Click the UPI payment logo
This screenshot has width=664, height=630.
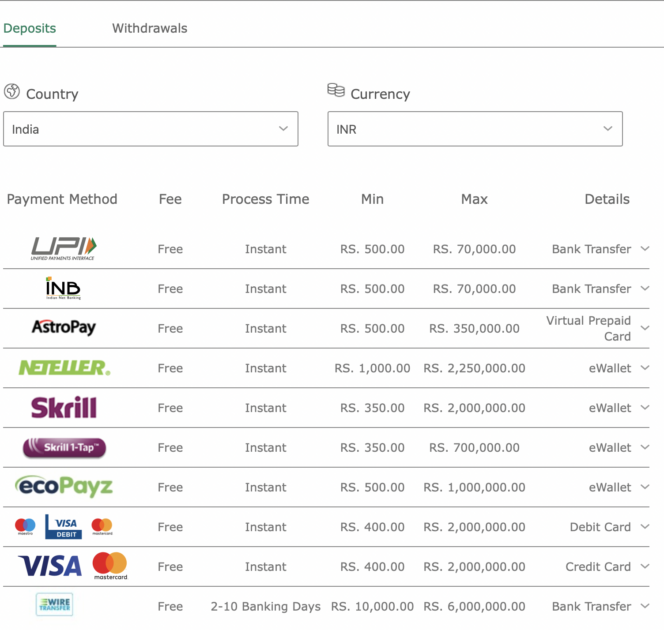tap(64, 249)
